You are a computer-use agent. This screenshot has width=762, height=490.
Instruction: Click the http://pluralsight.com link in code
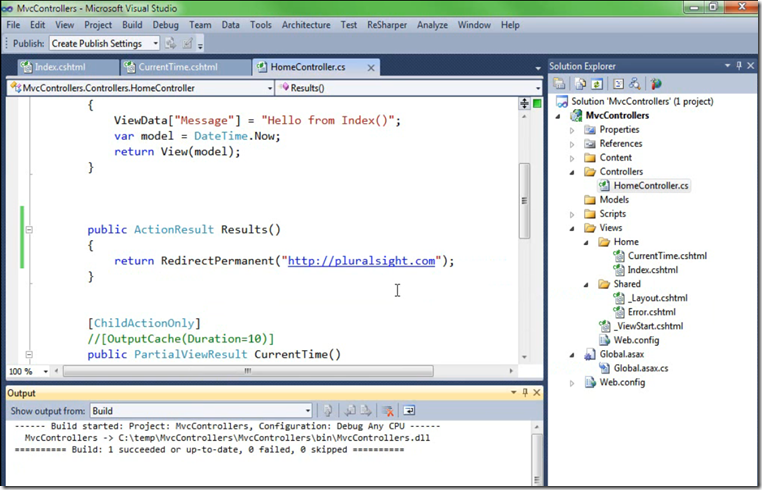point(361,261)
